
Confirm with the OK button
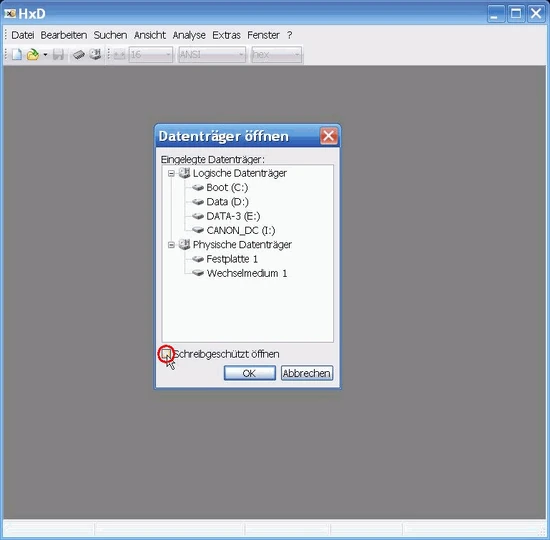(x=250, y=373)
